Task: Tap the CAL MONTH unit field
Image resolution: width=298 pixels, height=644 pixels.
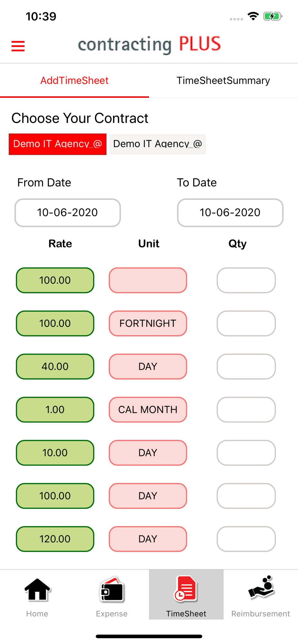Action: pos(148,410)
